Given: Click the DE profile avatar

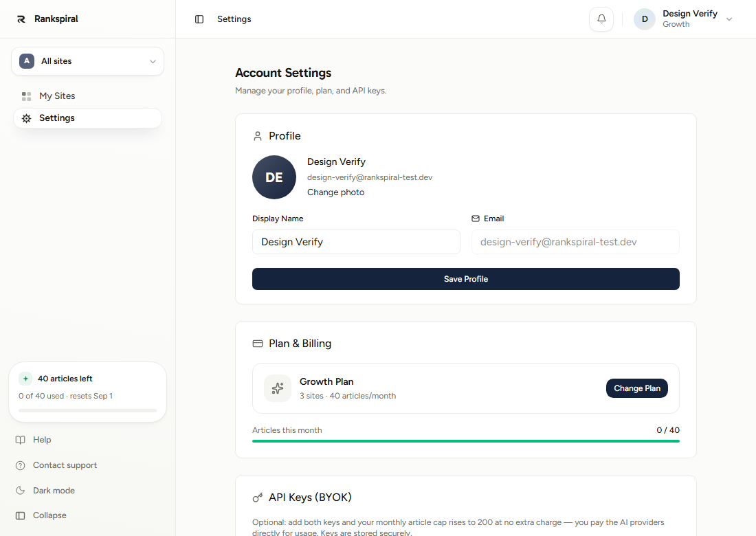Looking at the screenshot, I should point(274,177).
